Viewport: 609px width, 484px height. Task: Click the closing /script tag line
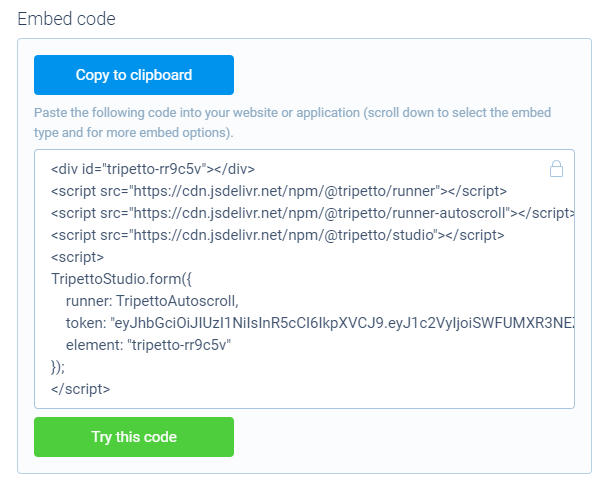coord(80,389)
